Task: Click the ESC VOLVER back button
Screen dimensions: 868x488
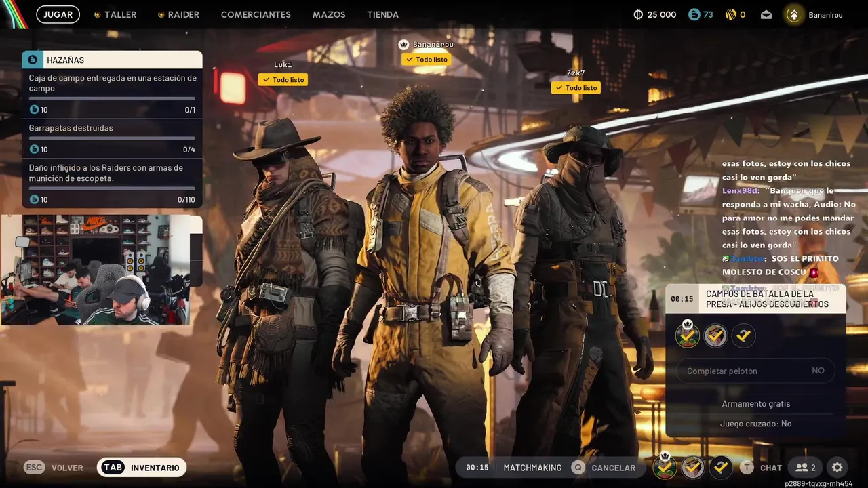Action: (x=54, y=468)
